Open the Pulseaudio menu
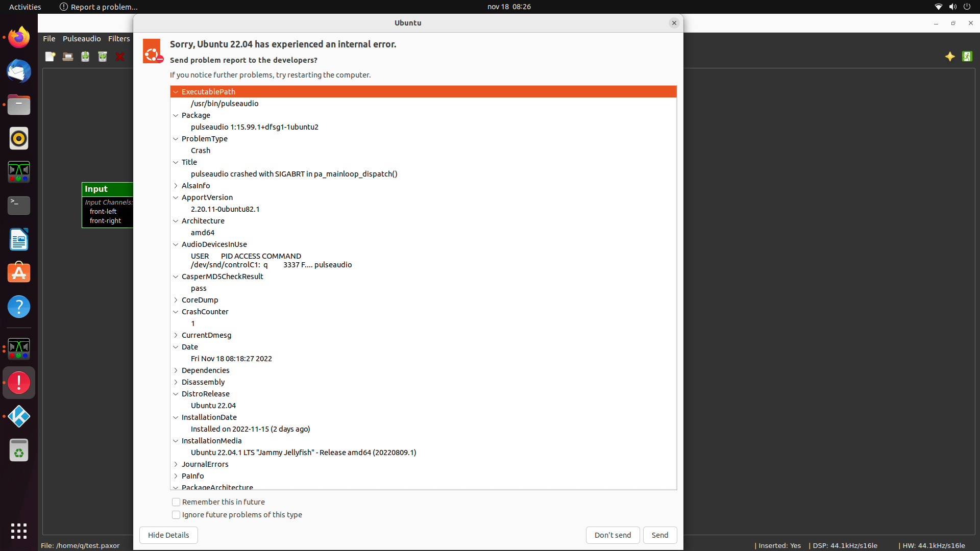 [x=82, y=39]
